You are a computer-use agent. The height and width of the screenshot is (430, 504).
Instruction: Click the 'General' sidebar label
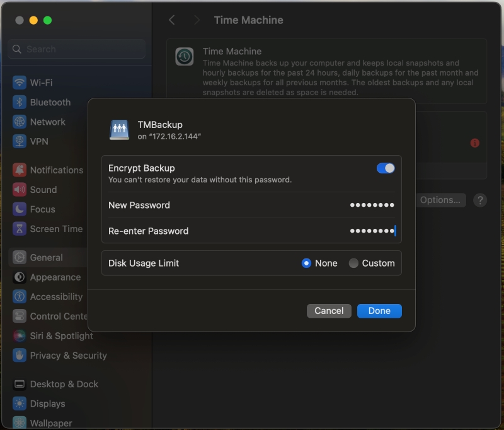point(46,257)
